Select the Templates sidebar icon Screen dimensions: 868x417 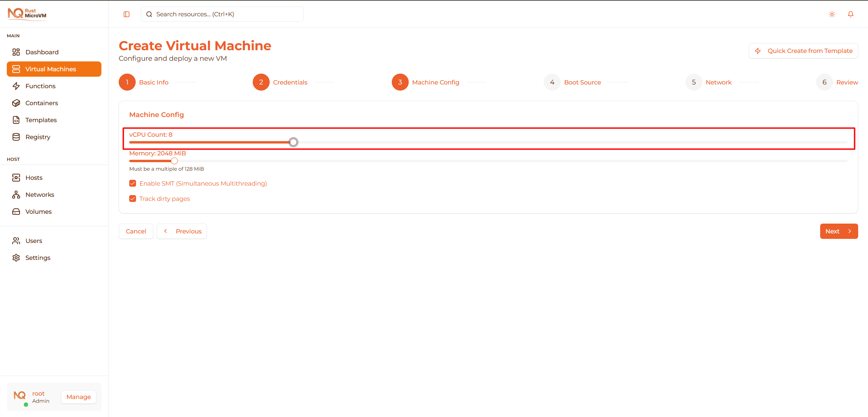tap(16, 120)
